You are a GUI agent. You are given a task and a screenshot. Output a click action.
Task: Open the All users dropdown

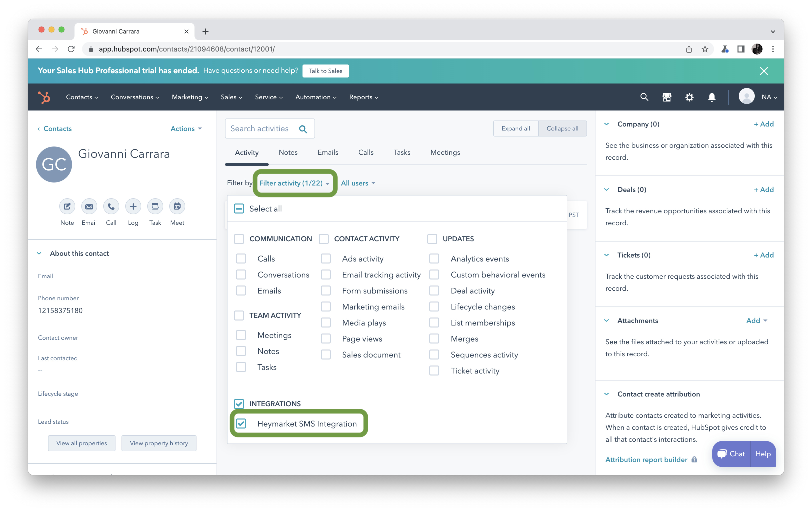pos(358,183)
